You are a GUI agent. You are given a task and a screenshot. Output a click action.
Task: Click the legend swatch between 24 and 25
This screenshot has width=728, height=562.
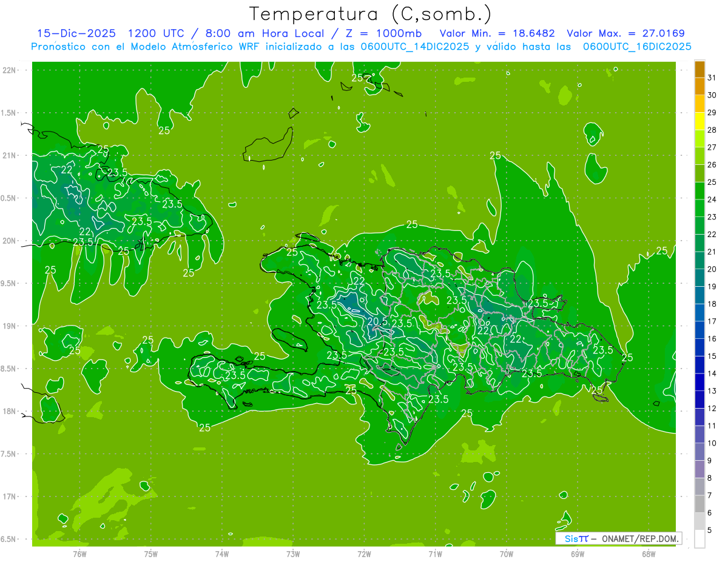coord(700,192)
